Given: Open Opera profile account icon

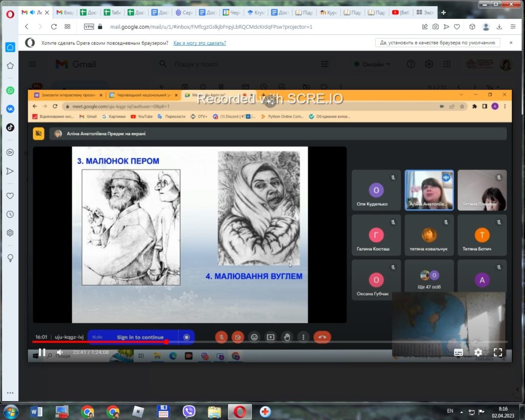Looking at the screenshot, I should (x=486, y=27).
